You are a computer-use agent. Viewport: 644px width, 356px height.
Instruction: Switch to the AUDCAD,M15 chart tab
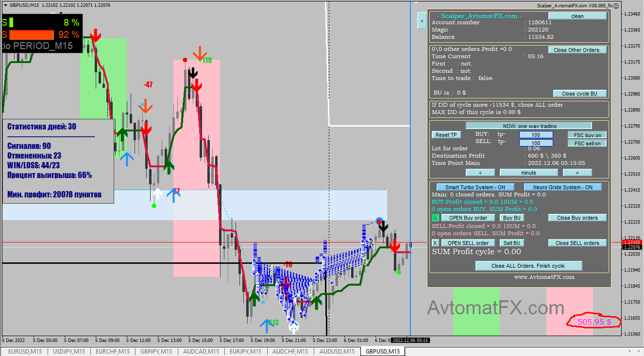pos(201,352)
